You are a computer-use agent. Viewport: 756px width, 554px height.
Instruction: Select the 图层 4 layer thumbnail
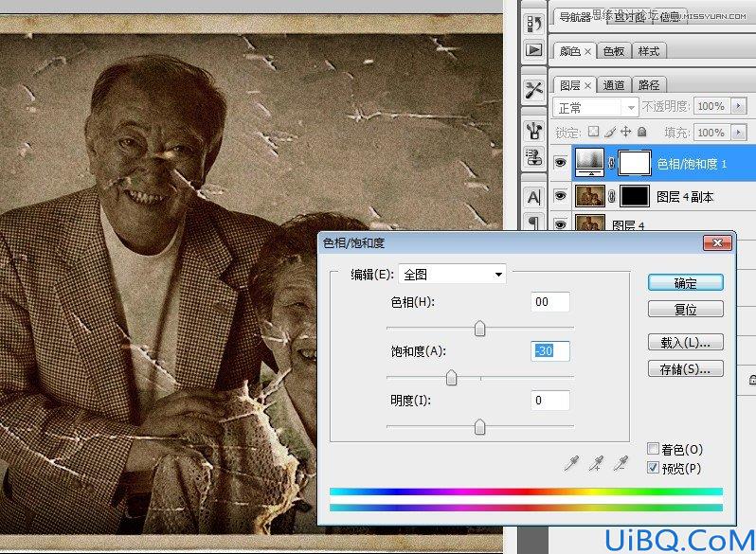click(589, 223)
